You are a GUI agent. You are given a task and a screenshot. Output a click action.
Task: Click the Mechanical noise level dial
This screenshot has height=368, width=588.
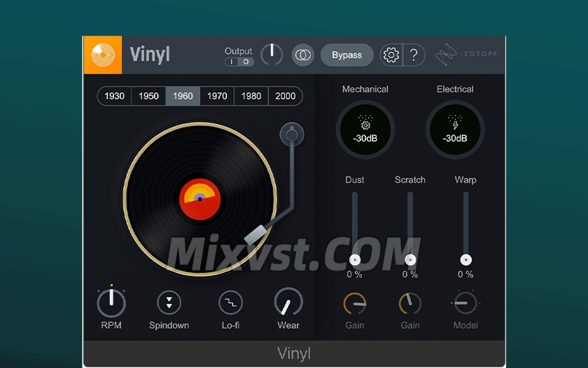coord(365,130)
